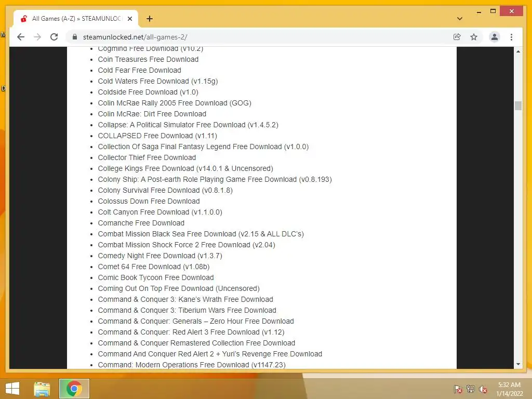532x399 pixels.
Task: Open Comic Book Tycoon Free Download
Action: click(156, 277)
